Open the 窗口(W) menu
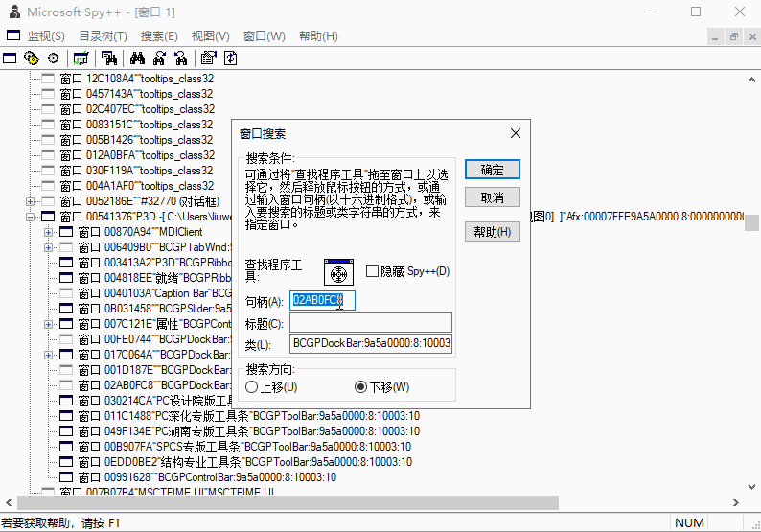The width and height of the screenshot is (761, 532). (264, 36)
